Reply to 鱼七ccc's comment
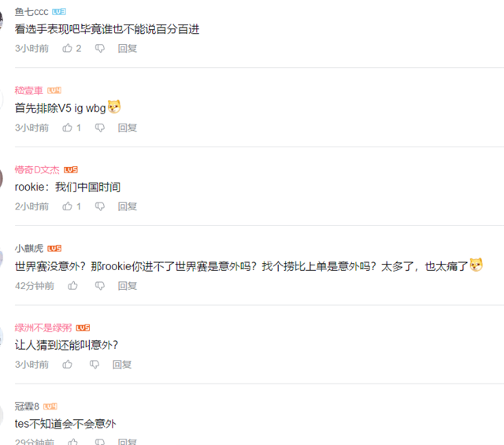Image resolution: width=504 pixels, height=445 pixels. [x=128, y=49]
